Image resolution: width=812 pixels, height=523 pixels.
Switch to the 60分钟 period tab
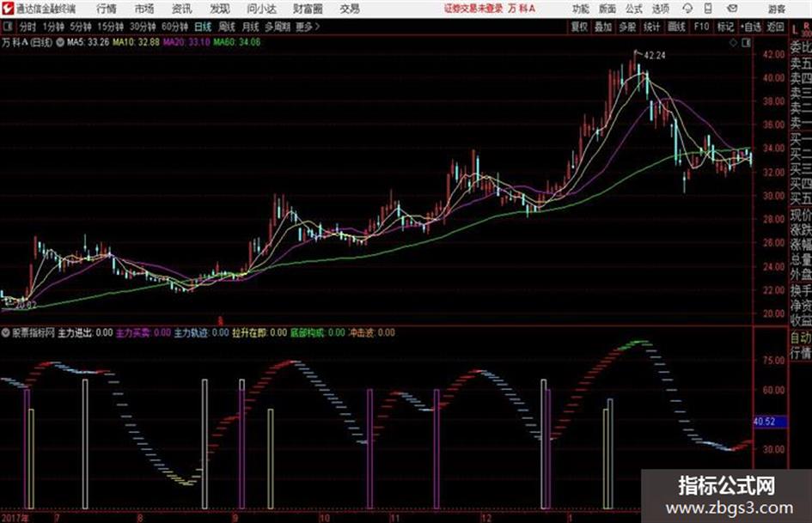[x=174, y=27]
